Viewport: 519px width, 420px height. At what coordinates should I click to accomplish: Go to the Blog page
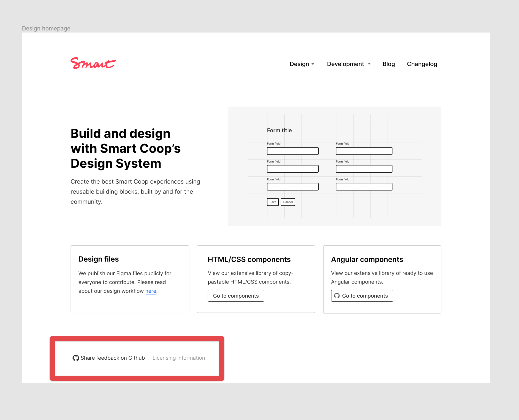pos(389,64)
